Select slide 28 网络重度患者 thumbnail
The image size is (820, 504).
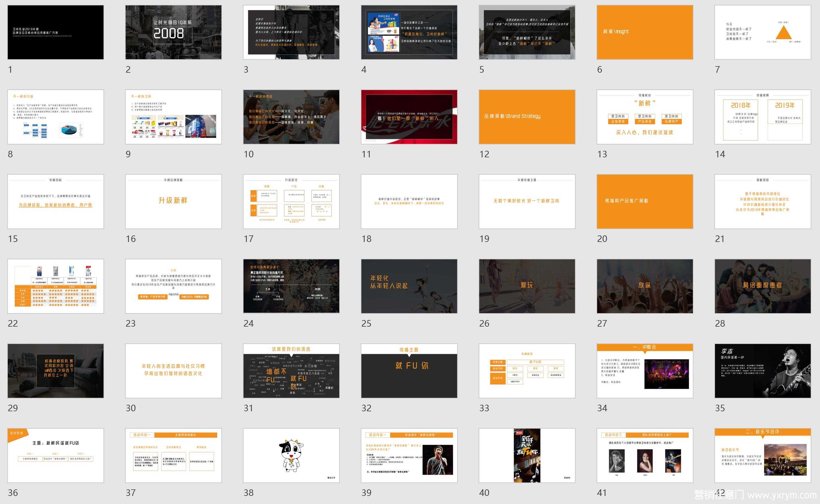click(763, 286)
